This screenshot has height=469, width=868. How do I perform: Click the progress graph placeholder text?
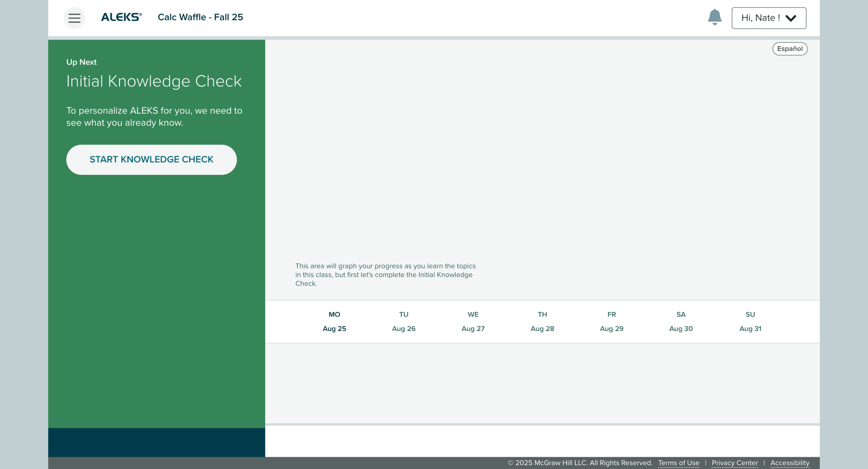tap(385, 275)
